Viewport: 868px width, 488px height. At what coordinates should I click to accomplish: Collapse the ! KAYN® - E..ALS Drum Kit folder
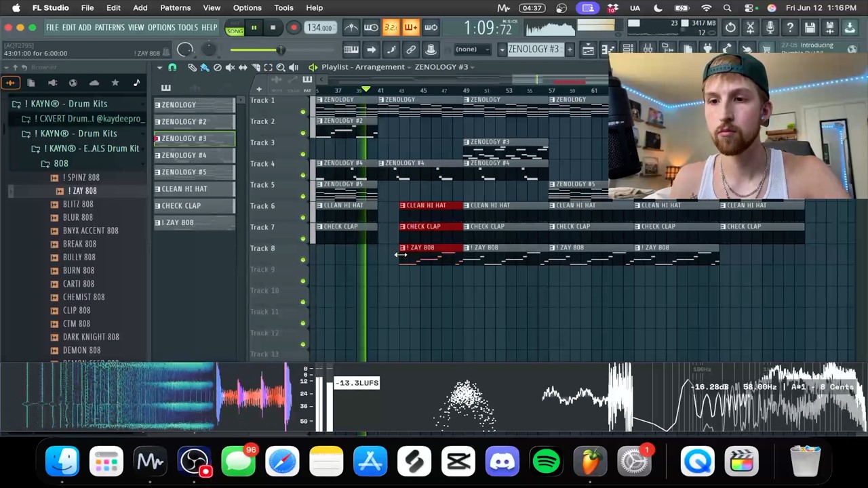(x=85, y=148)
